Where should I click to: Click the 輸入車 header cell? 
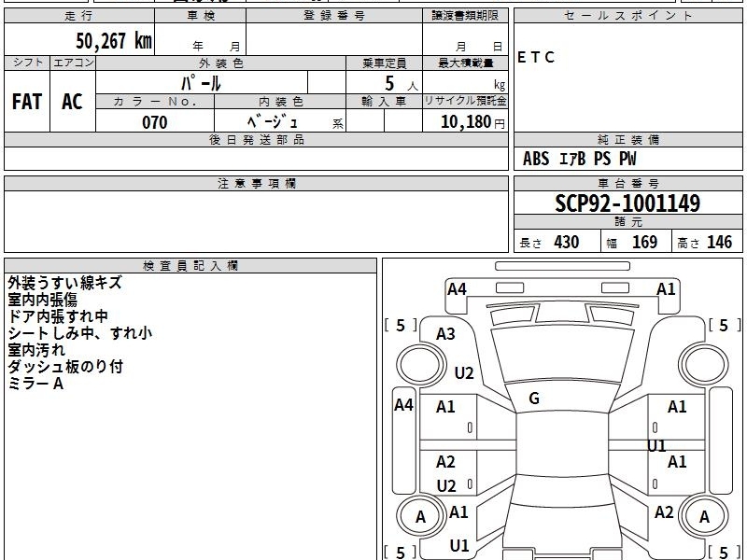click(x=385, y=102)
